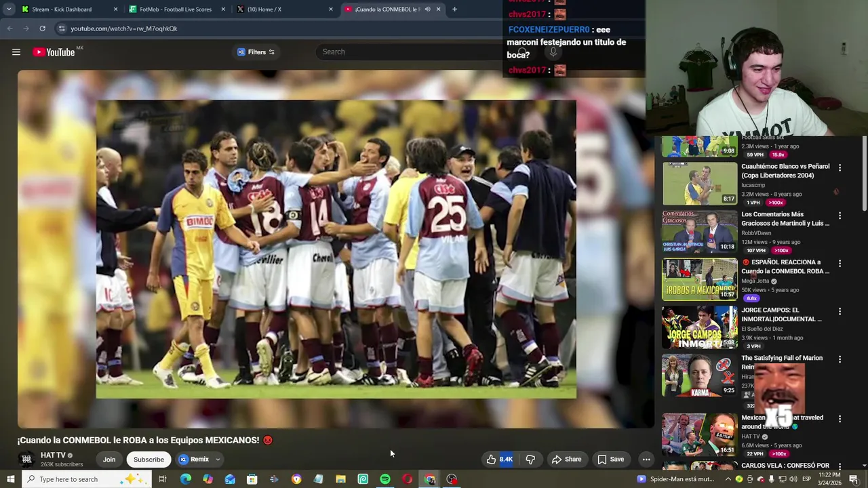Open the Windows Start menu
The width and height of the screenshot is (868, 488).
point(10,479)
